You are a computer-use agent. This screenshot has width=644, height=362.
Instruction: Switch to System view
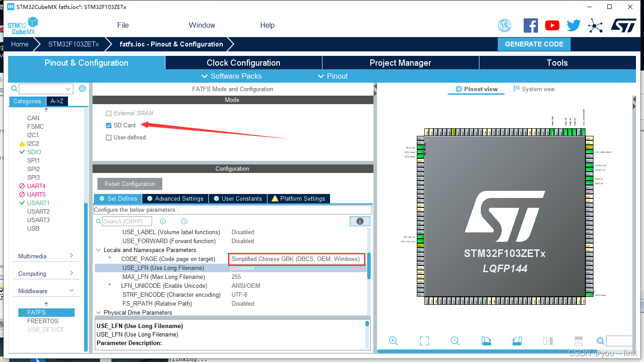pyautogui.click(x=534, y=89)
